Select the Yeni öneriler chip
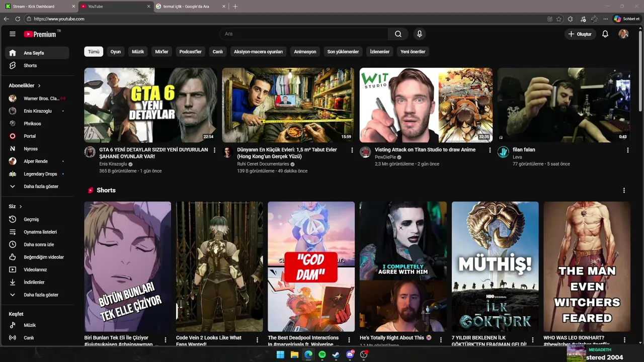 tap(413, 52)
